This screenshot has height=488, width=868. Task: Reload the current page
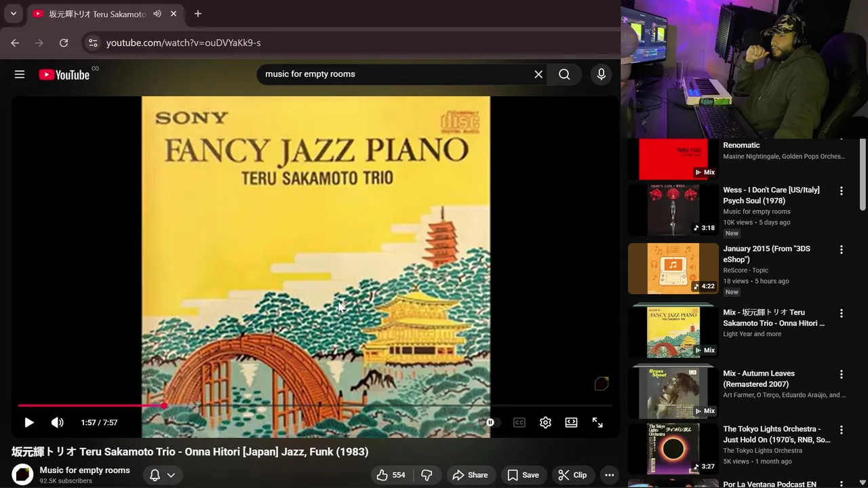point(64,43)
